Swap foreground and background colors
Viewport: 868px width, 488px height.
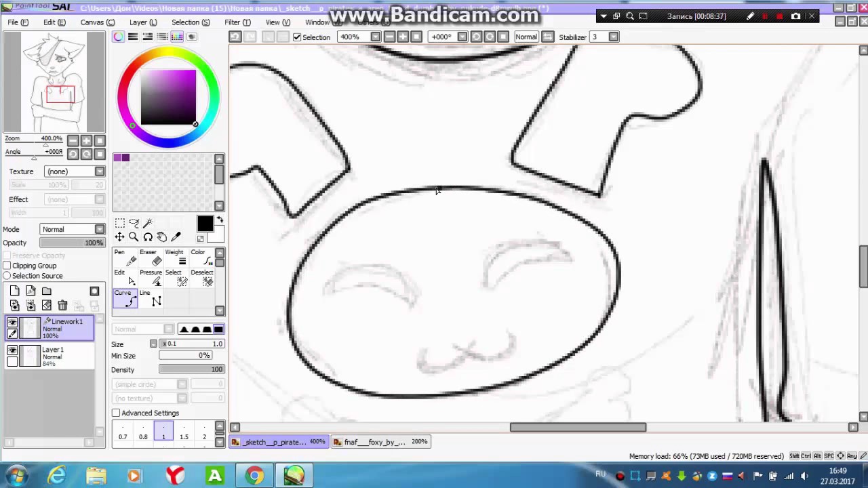tap(219, 220)
